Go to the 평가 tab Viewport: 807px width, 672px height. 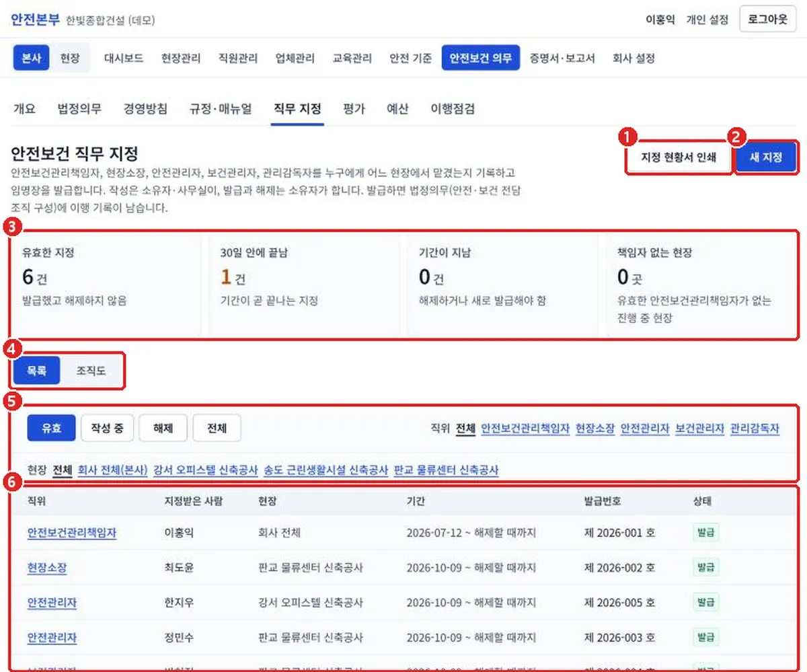coord(354,109)
